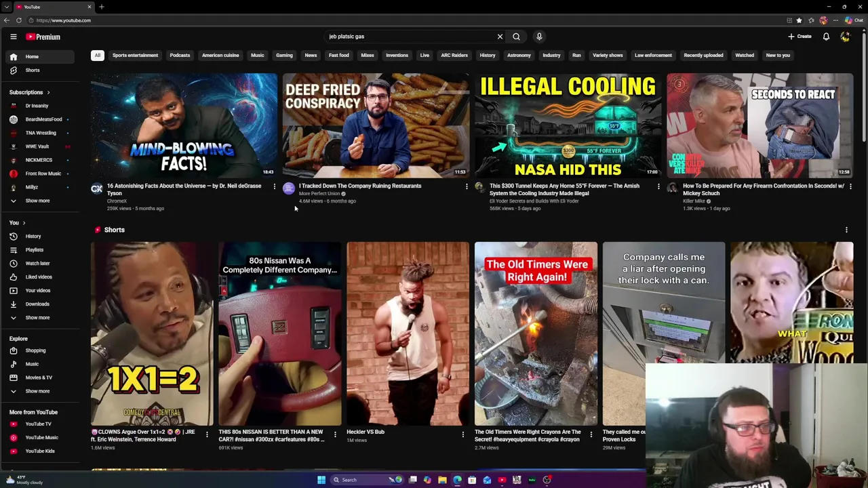
Task: Open the You section header chevron
Action: [24, 223]
